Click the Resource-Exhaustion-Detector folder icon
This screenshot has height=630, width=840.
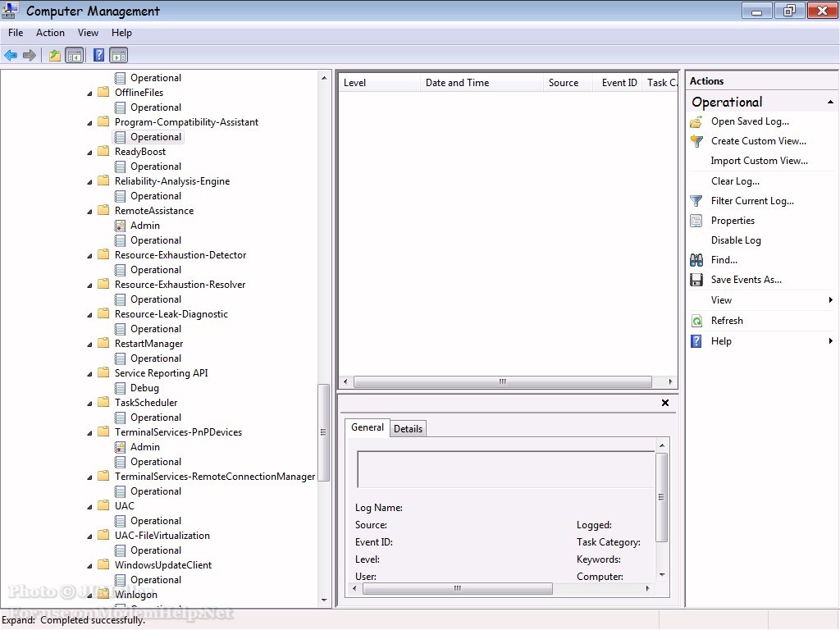click(x=103, y=254)
